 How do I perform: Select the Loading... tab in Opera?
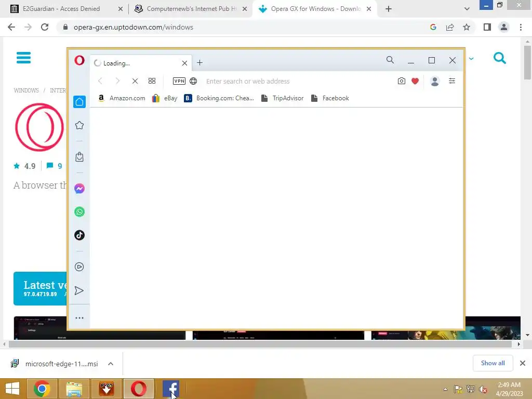141,63
